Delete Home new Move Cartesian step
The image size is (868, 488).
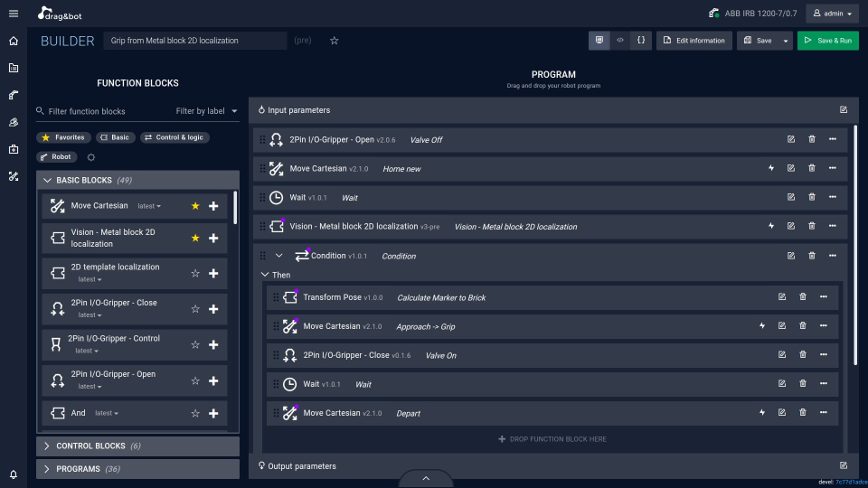click(812, 168)
